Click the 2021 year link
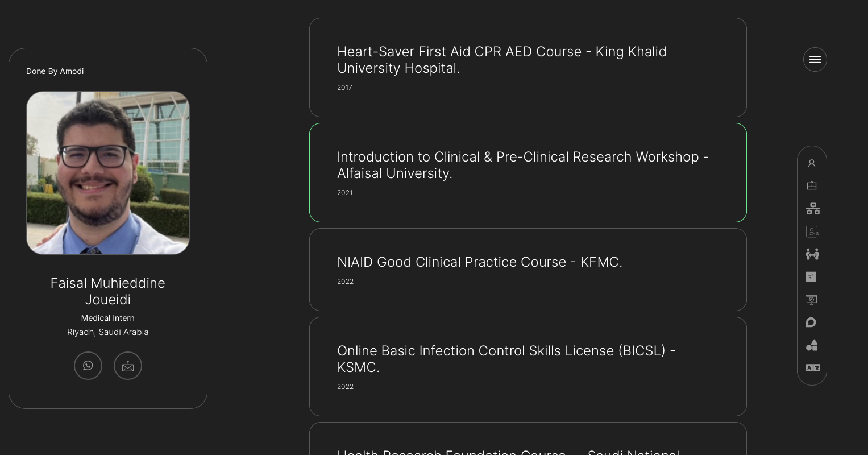Screen dimensions: 868x455 (344, 193)
